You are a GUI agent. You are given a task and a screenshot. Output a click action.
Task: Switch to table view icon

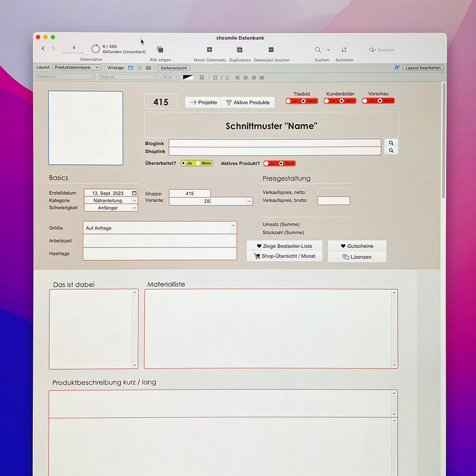click(x=148, y=68)
